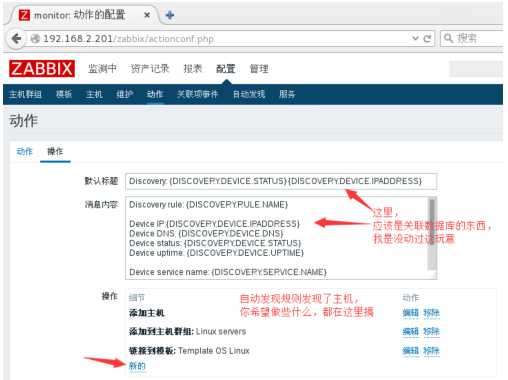This screenshot has width=508, height=380.
Task: Click the 添加主机 operation text
Action: click(x=147, y=313)
